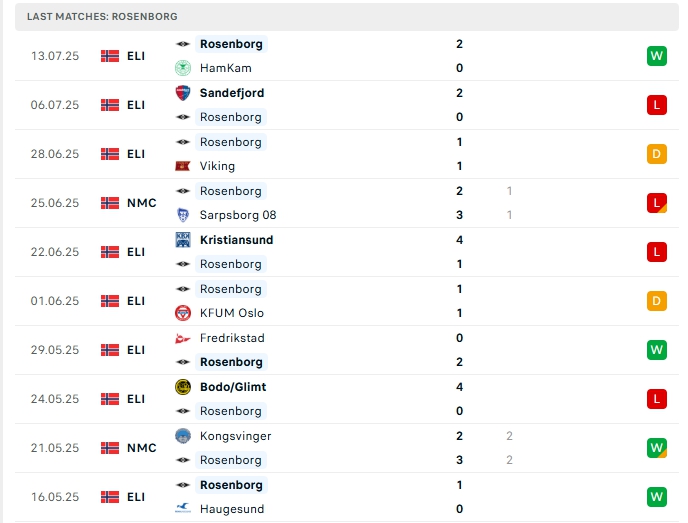
Task: Open the Kristiansund team page
Action: point(236,240)
